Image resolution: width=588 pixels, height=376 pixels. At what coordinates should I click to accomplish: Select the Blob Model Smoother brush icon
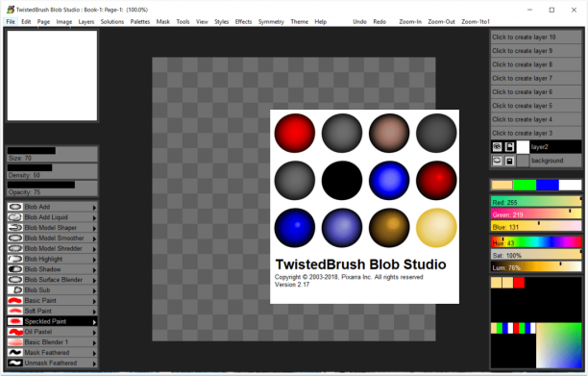pyautogui.click(x=15, y=238)
